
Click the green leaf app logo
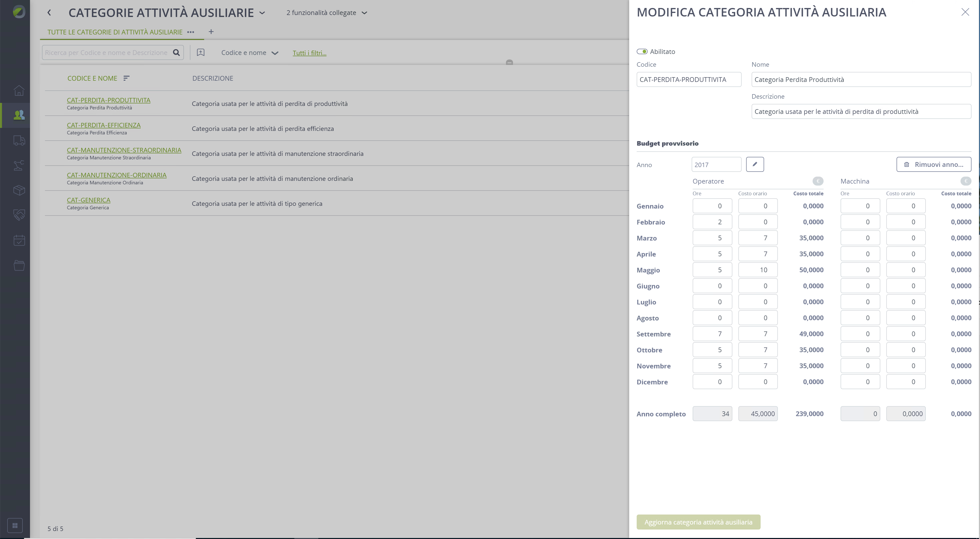(19, 12)
